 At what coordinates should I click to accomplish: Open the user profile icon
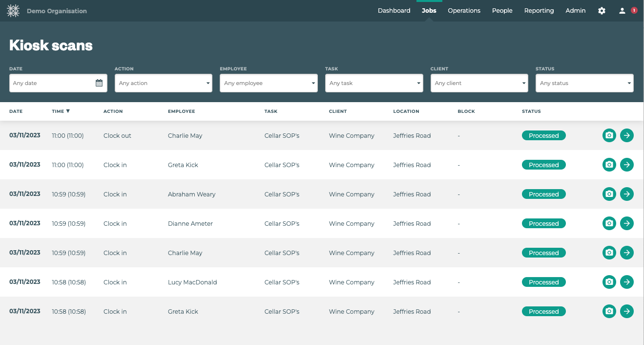(x=622, y=11)
